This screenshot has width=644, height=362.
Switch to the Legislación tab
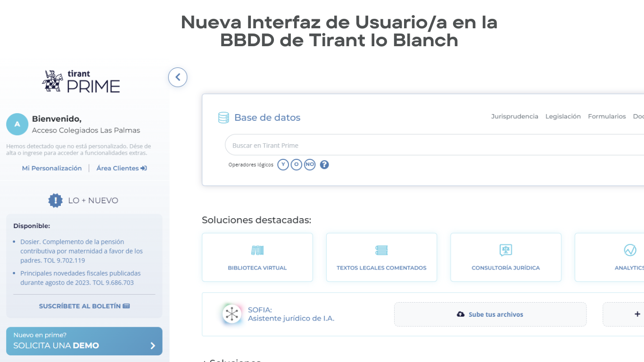click(563, 116)
